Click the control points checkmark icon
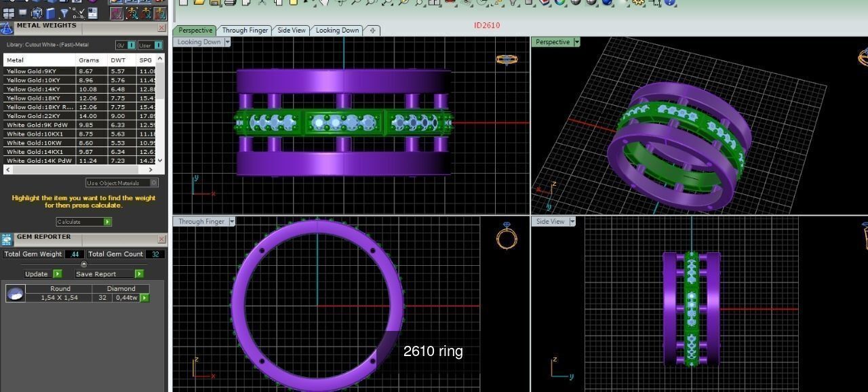This screenshot has width=868, height=392. point(79,13)
